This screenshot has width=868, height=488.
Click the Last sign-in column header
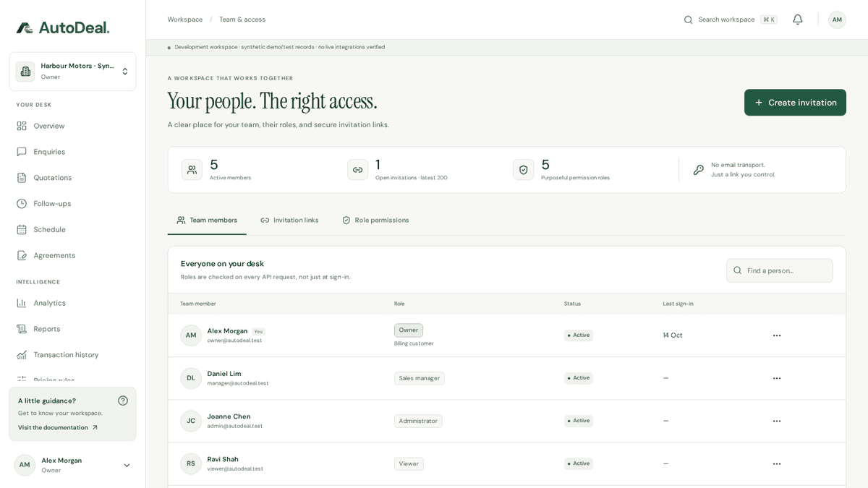(678, 304)
